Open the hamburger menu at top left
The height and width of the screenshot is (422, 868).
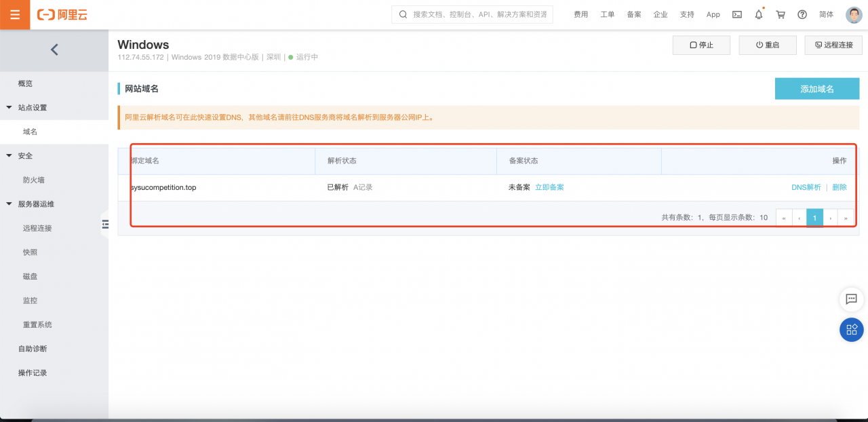[x=15, y=14]
